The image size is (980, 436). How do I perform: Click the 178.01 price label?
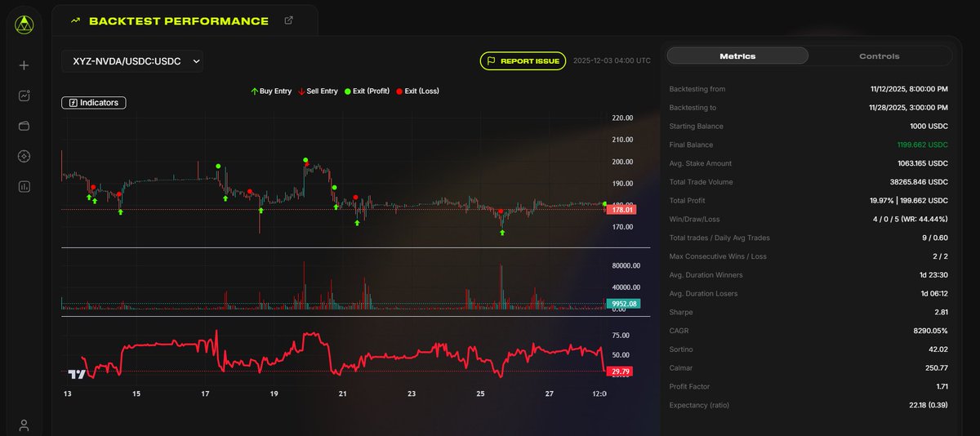(x=622, y=210)
